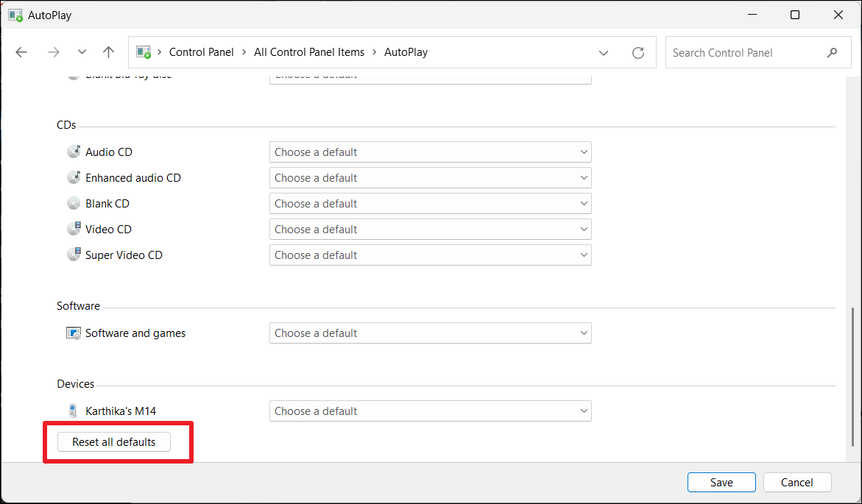This screenshot has width=862, height=504.
Task: Click the Software and games icon
Action: pyautogui.click(x=73, y=333)
